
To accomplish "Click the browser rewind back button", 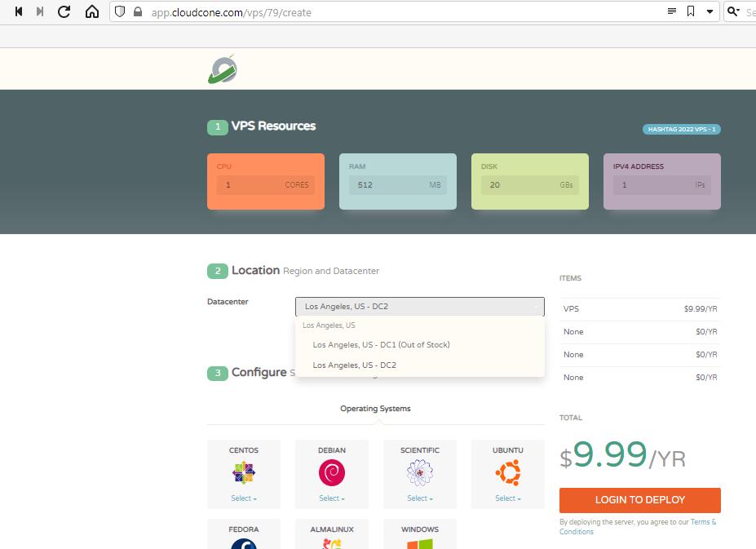I will (19, 11).
